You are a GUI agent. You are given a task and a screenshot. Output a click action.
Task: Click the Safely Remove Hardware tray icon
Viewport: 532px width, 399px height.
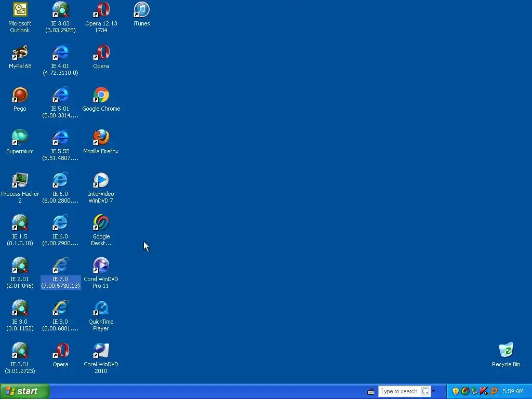tap(474, 391)
